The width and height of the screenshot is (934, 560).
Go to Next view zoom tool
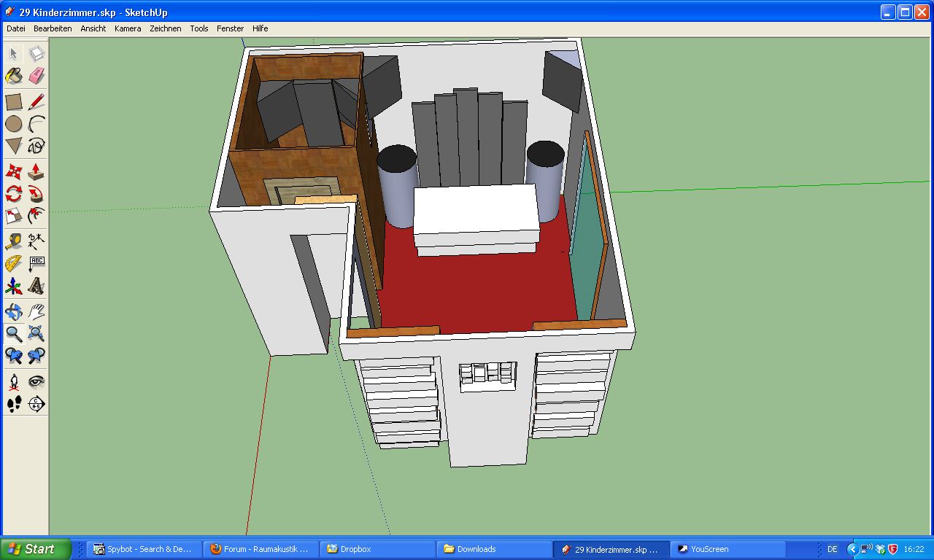36,356
